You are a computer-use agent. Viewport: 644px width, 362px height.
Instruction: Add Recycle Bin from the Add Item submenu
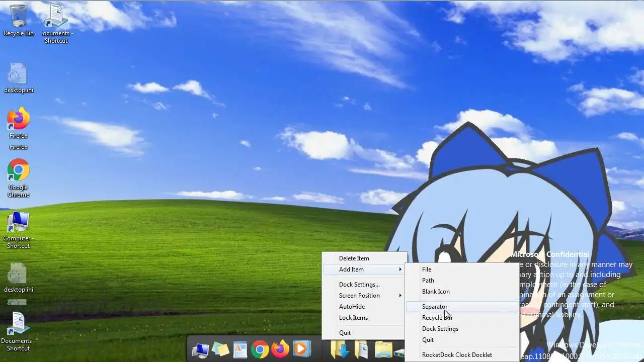coord(462,318)
